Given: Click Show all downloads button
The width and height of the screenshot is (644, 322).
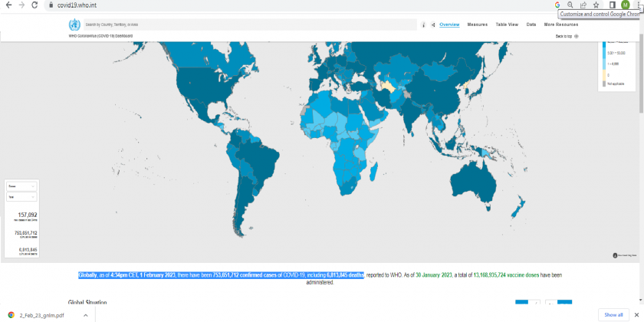Looking at the screenshot, I should pos(613,314).
